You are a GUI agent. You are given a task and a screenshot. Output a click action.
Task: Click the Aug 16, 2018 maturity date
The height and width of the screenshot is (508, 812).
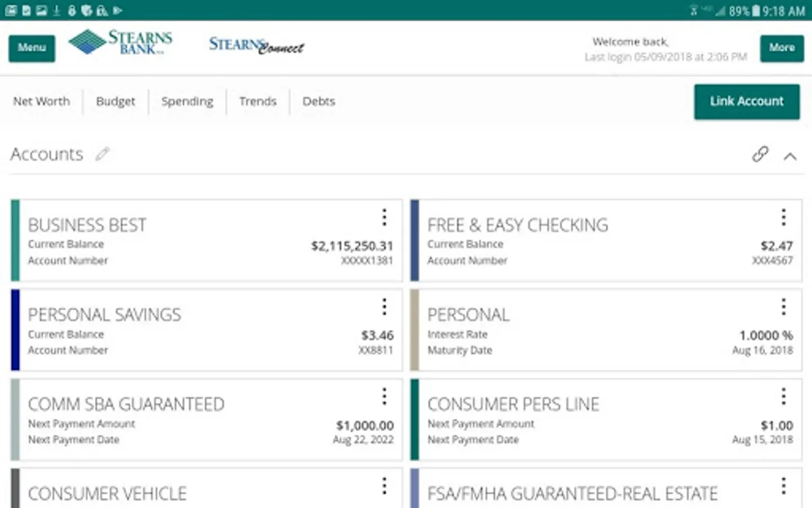coord(762,351)
